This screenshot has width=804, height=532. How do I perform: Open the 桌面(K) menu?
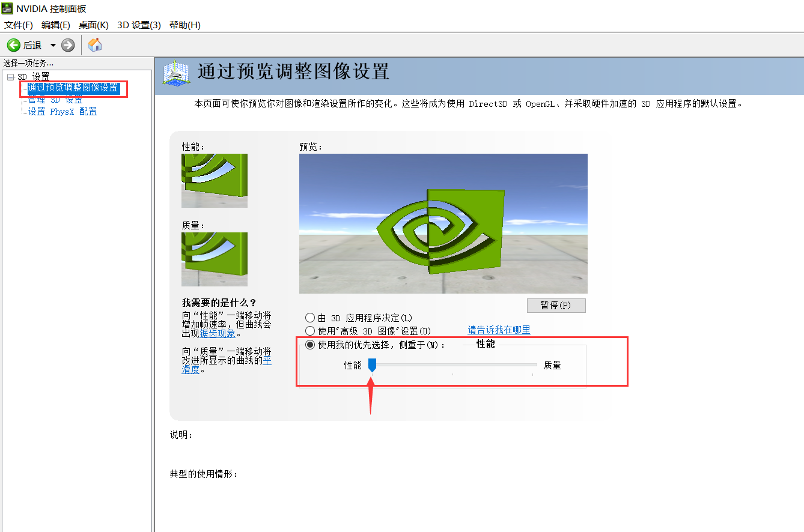tap(93, 25)
